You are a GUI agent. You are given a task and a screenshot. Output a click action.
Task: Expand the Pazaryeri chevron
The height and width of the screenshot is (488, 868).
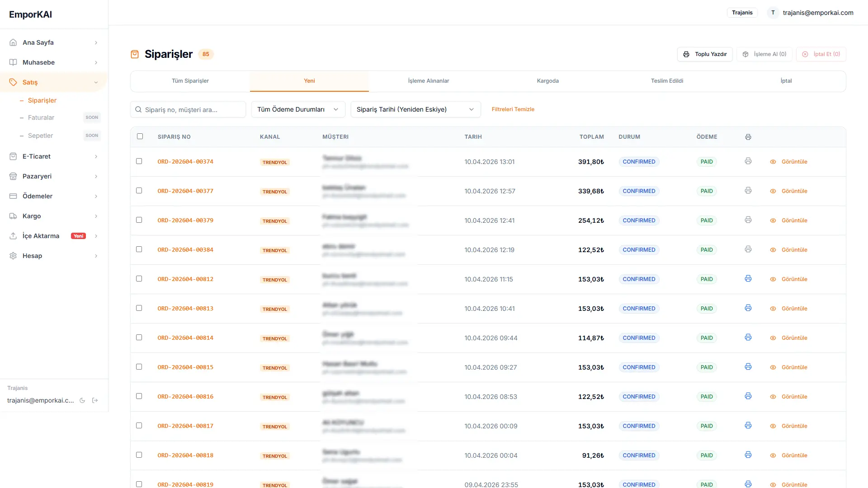click(x=96, y=176)
